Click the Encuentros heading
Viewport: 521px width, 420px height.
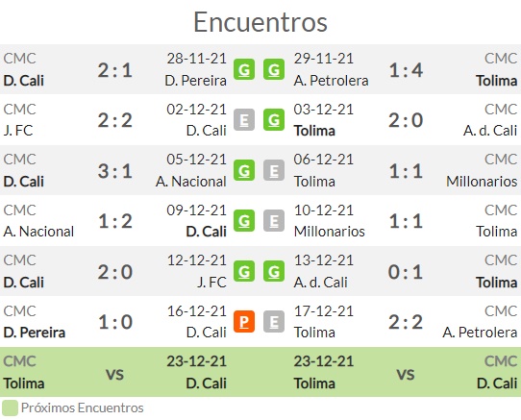260,22
